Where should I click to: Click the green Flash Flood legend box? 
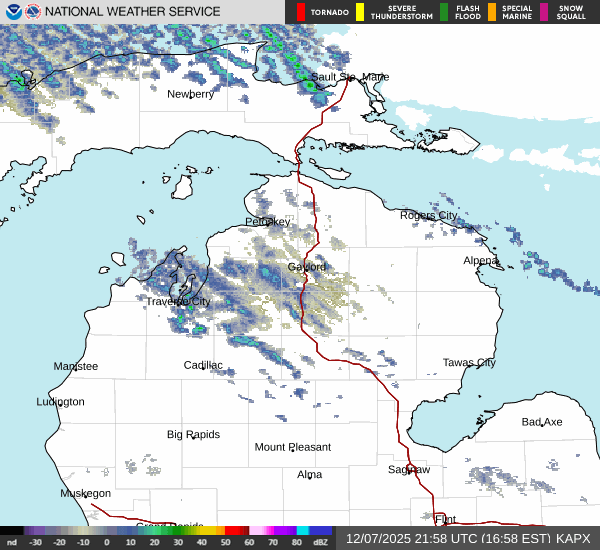444,12
